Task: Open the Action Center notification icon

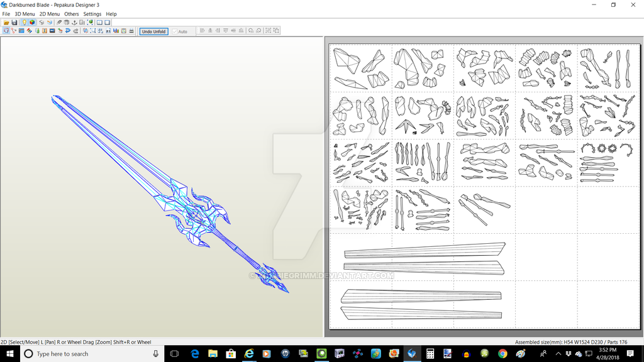Action: pyautogui.click(x=630, y=353)
